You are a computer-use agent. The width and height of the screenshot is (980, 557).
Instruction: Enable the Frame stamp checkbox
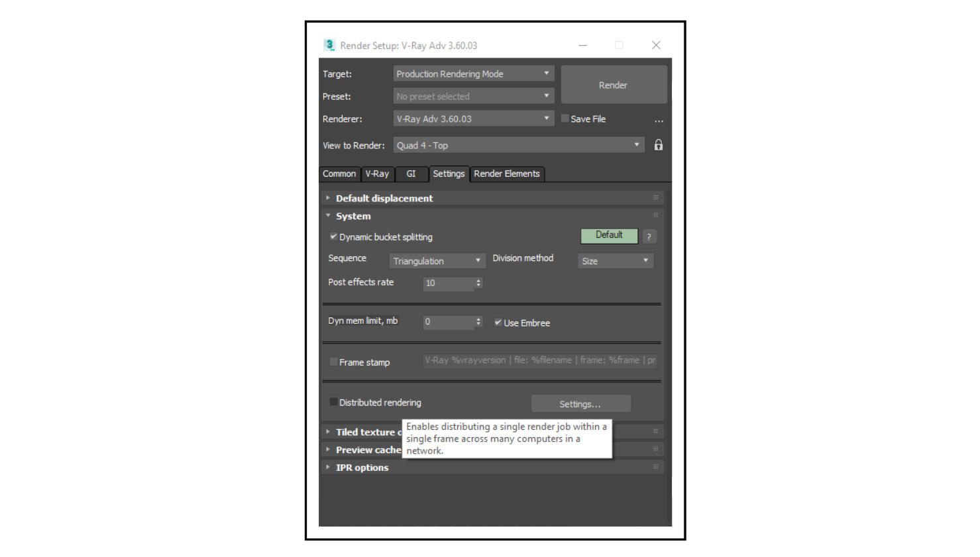pos(333,362)
